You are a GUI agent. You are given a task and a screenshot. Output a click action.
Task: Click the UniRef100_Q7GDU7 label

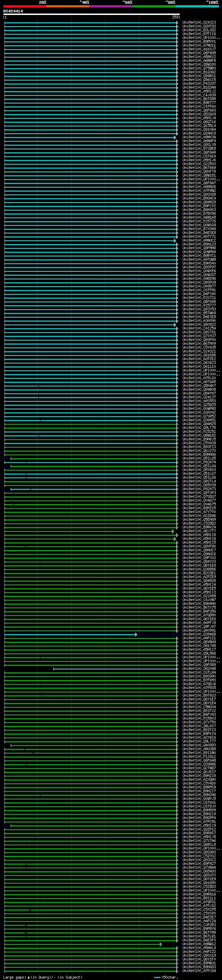coord(199,496)
